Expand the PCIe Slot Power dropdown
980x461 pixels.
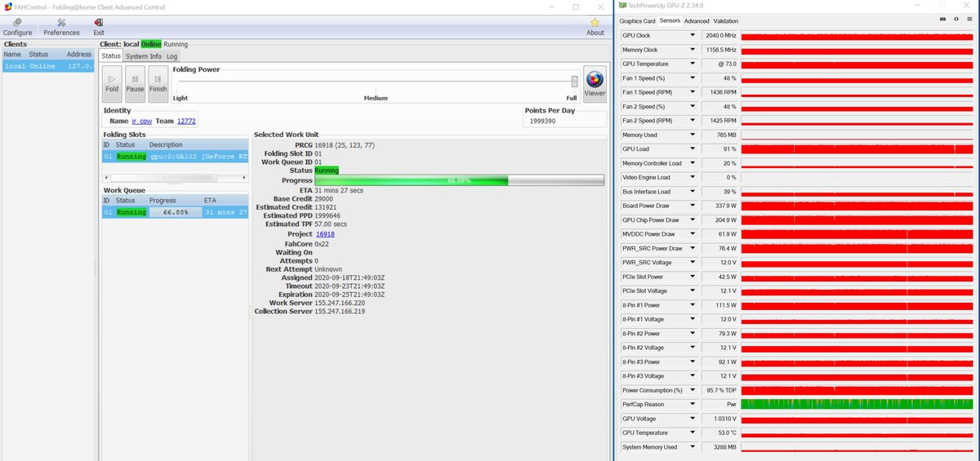(x=693, y=277)
